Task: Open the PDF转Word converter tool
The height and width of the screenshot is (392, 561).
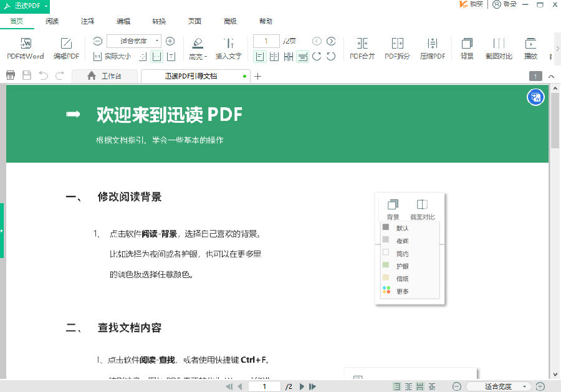Action: (x=26, y=49)
